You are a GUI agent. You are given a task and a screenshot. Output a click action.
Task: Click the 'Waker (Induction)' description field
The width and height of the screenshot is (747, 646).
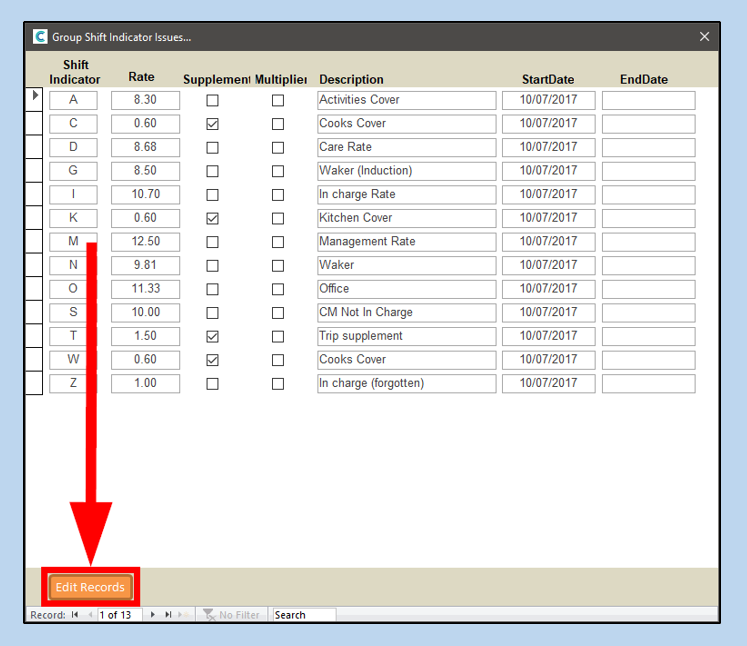click(406, 171)
